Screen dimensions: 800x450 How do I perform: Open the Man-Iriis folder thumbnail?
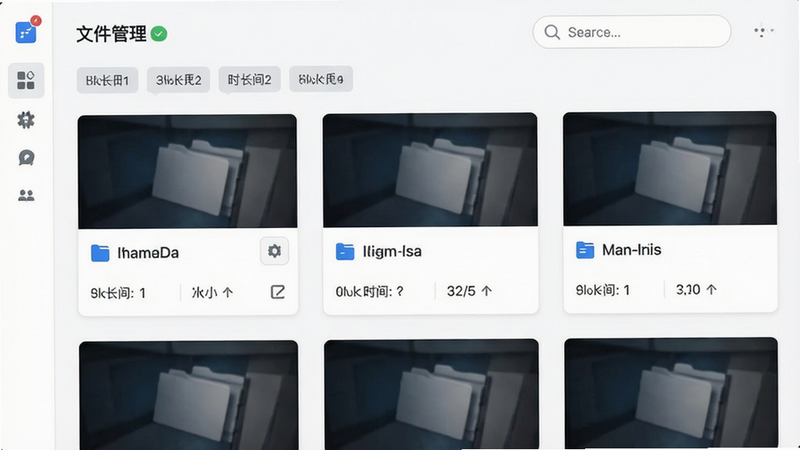(670, 168)
